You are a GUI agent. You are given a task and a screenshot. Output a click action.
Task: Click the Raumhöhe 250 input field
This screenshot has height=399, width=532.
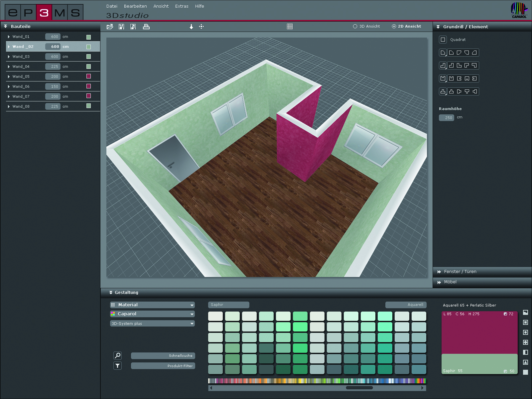tap(446, 118)
